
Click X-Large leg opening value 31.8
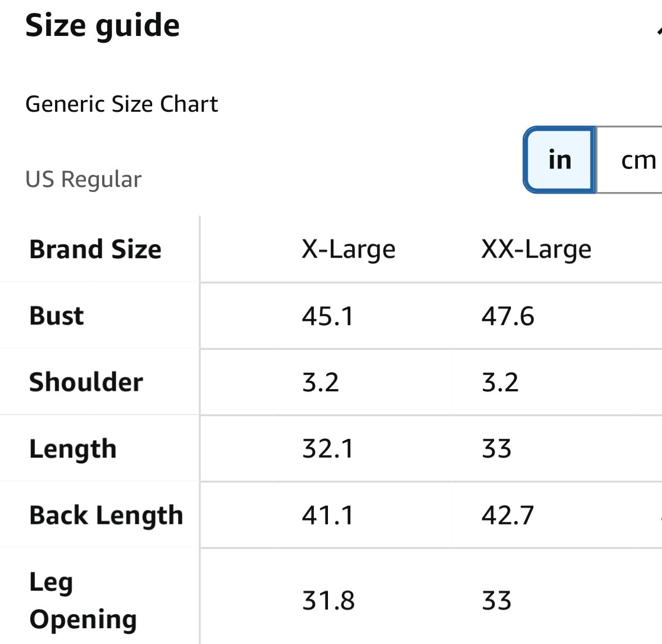(328, 600)
